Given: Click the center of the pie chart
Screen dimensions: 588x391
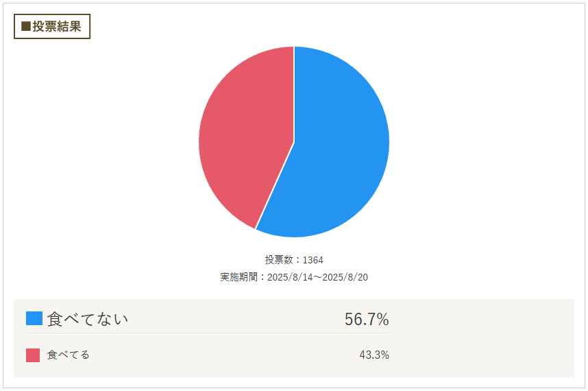Looking at the screenshot, I should click(x=294, y=142).
